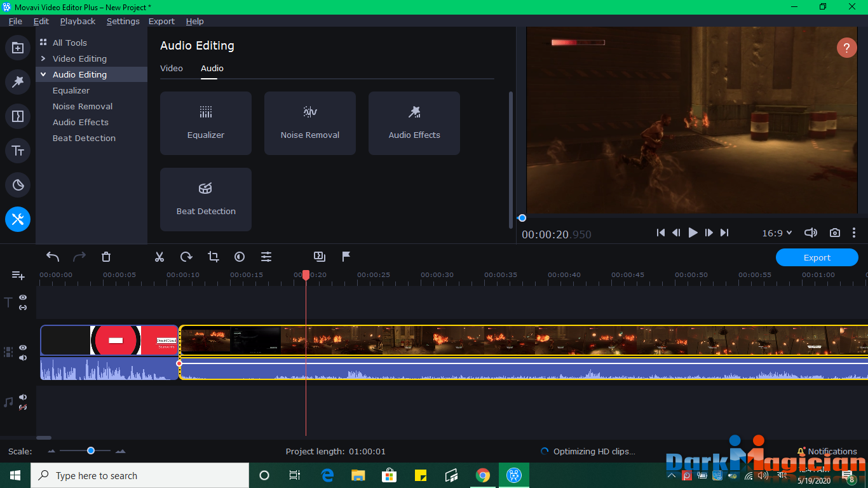Click the timeline Scale slider handle
Screen dimensions: 868x488
tap(91, 451)
